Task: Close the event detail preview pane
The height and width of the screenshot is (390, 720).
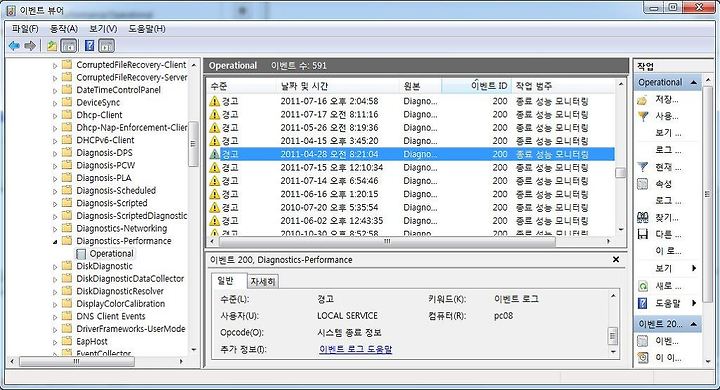Action: click(616, 260)
